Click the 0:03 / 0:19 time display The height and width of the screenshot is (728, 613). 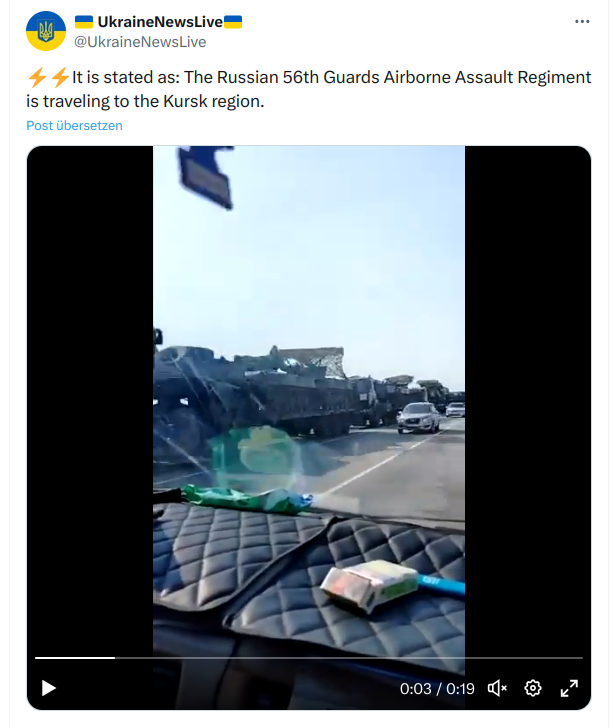(x=437, y=689)
